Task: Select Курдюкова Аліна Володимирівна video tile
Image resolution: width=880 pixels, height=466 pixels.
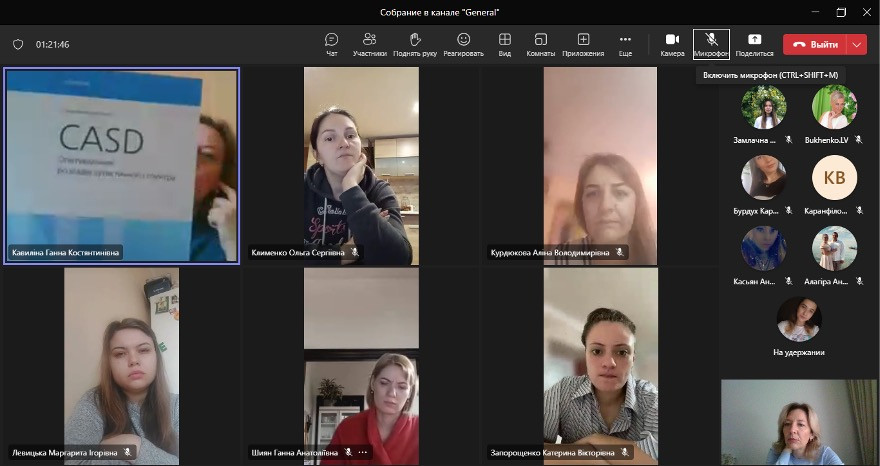Action: pos(600,166)
